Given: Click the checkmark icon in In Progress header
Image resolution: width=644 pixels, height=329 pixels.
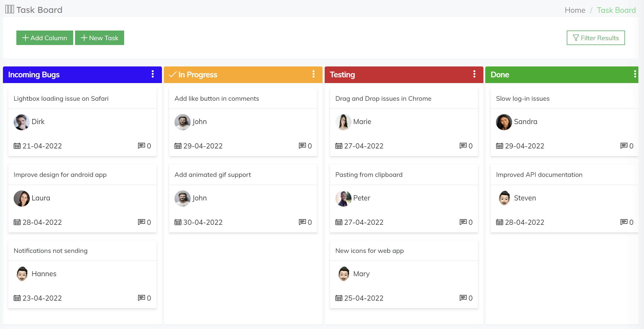Looking at the screenshot, I should pyautogui.click(x=173, y=75).
